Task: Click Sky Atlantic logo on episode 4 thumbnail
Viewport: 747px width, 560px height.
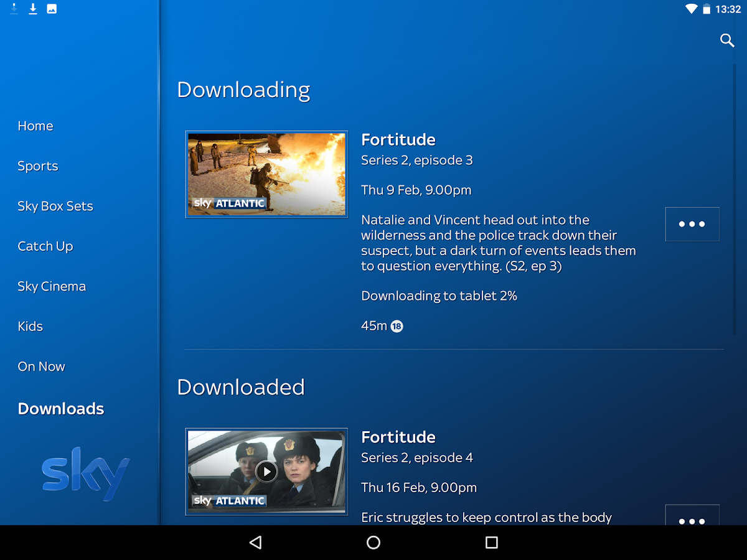Action: tap(229, 501)
